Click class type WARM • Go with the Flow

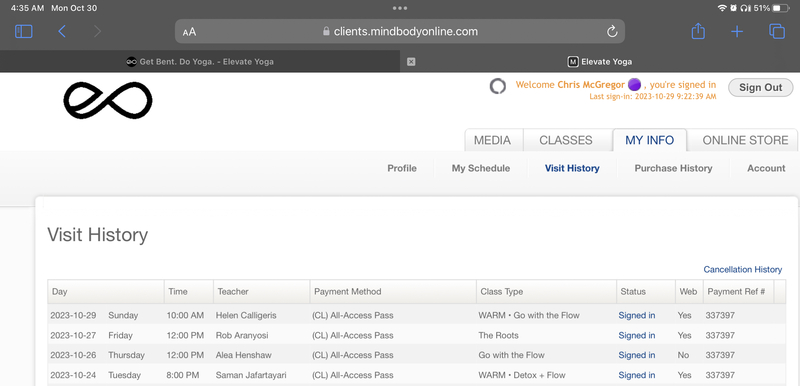click(x=529, y=315)
